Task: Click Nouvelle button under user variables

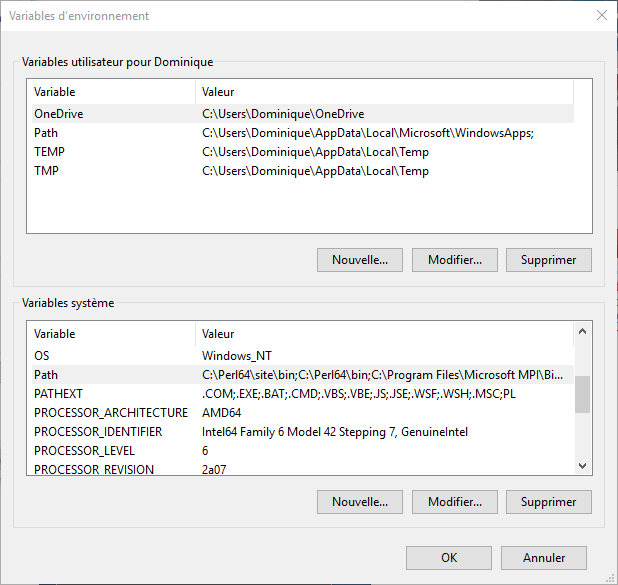Action: pos(360,260)
